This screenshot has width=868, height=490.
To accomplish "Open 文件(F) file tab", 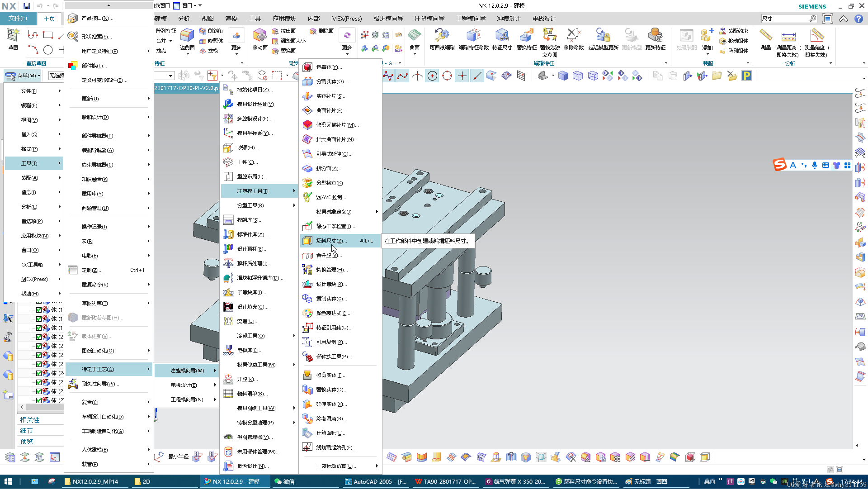I will click(18, 19).
